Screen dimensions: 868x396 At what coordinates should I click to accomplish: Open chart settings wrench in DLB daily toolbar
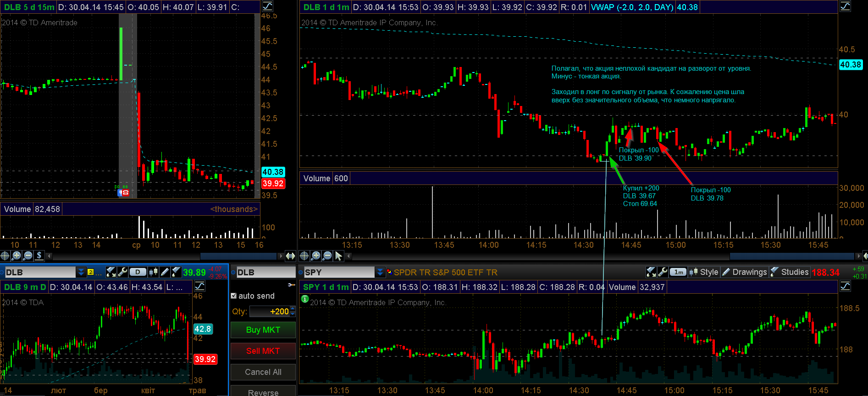tap(122, 272)
